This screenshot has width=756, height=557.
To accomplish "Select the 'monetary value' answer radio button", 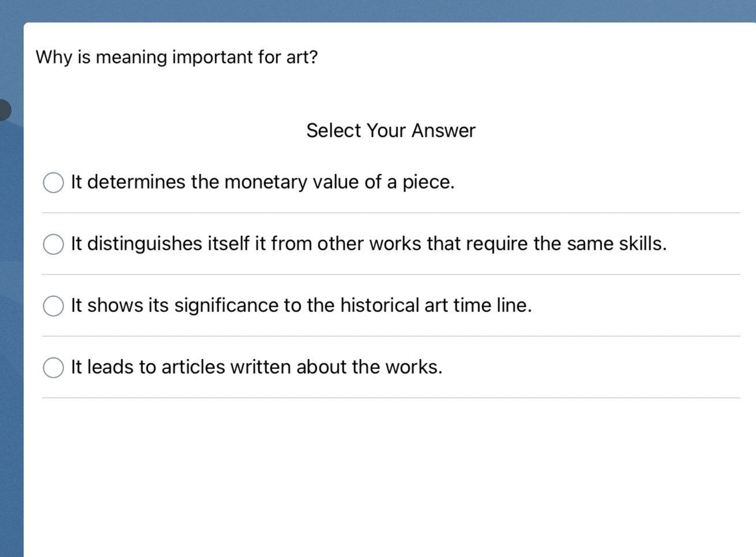I will (x=53, y=182).
